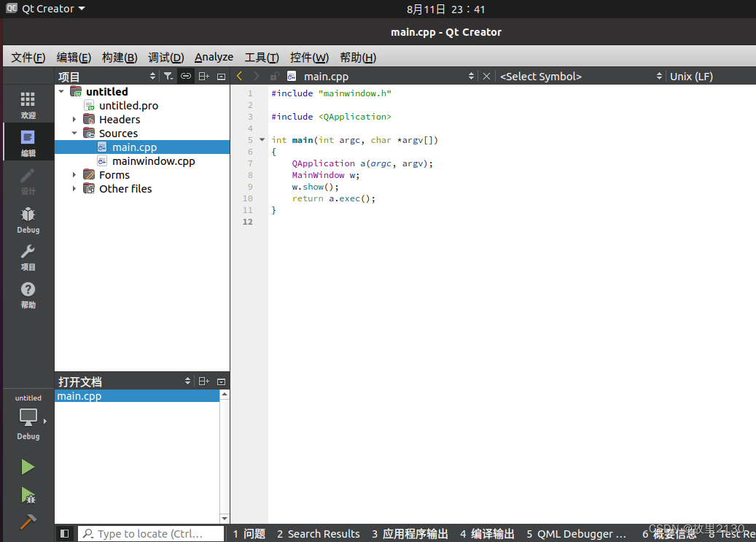The width and height of the screenshot is (756, 542).
Task: Show the 编译输出 pane
Action: click(487, 533)
